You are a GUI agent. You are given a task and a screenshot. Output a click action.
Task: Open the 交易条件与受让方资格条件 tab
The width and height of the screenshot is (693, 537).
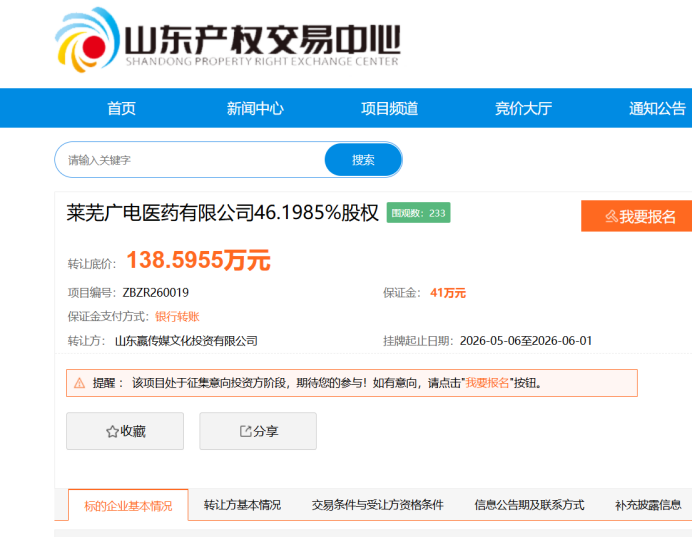pos(377,505)
